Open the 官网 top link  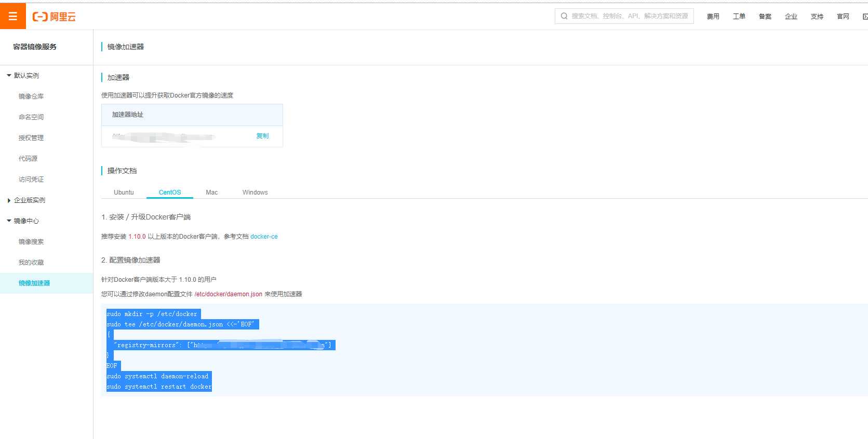tap(843, 17)
